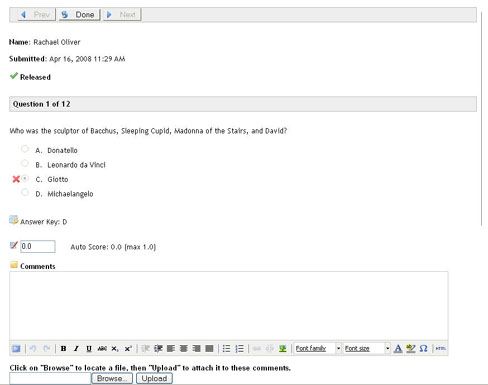Click the insert link icon
This screenshot has height=385, width=488.
[x=257, y=349]
